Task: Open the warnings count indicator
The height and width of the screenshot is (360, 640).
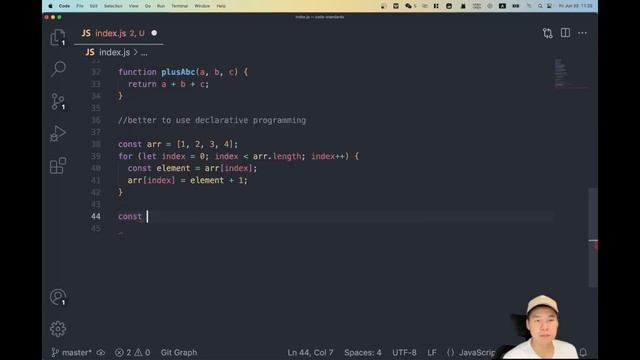Action: (x=142, y=352)
